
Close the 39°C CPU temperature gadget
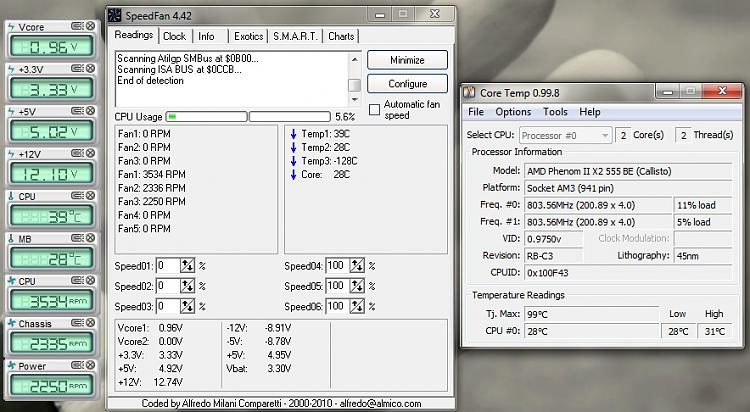coord(90,195)
